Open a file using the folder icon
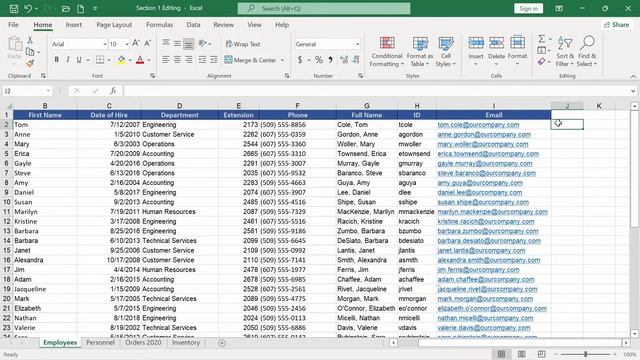This screenshot has height=360, width=640. (x=66, y=8)
